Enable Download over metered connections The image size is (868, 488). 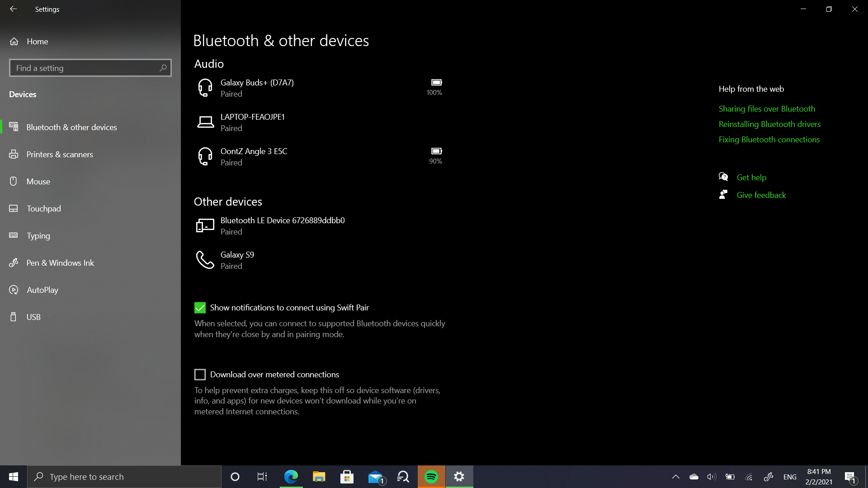click(200, 374)
